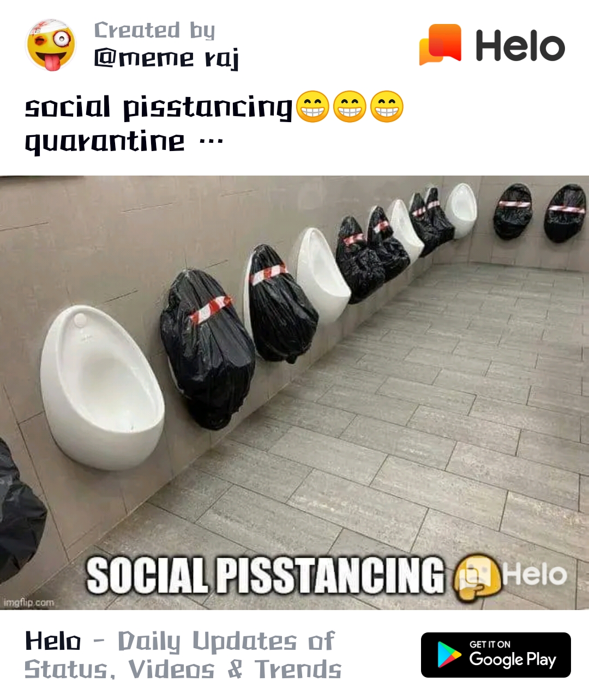Viewport: 589px width, 700px height.
Task: Click the Helo watermark text on image
Action: [x=535, y=574]
